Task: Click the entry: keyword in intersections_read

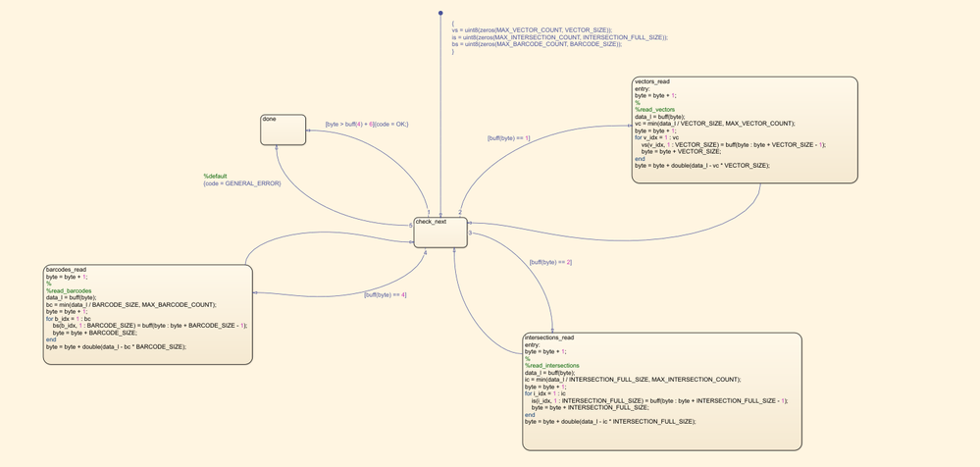Action: (x=533, y=344)
